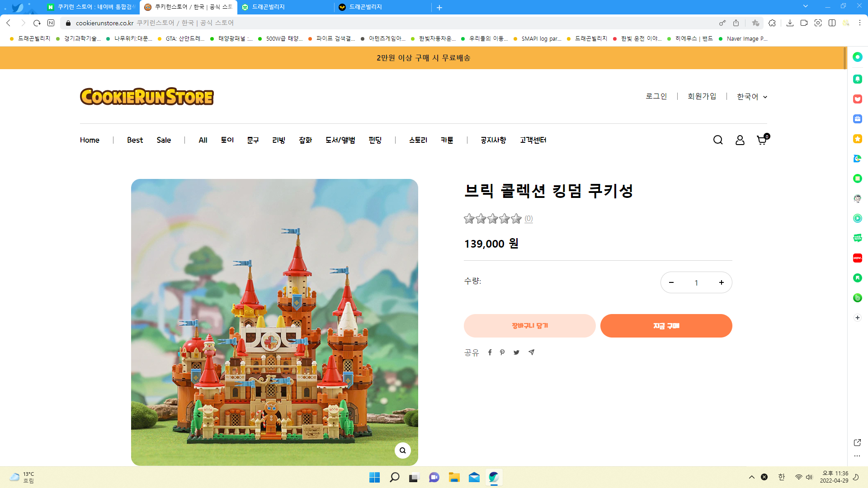Open the 펀딩 menu item
Image resolution: width=868 pixels, height=488 pixels.
tap(375, 140)
